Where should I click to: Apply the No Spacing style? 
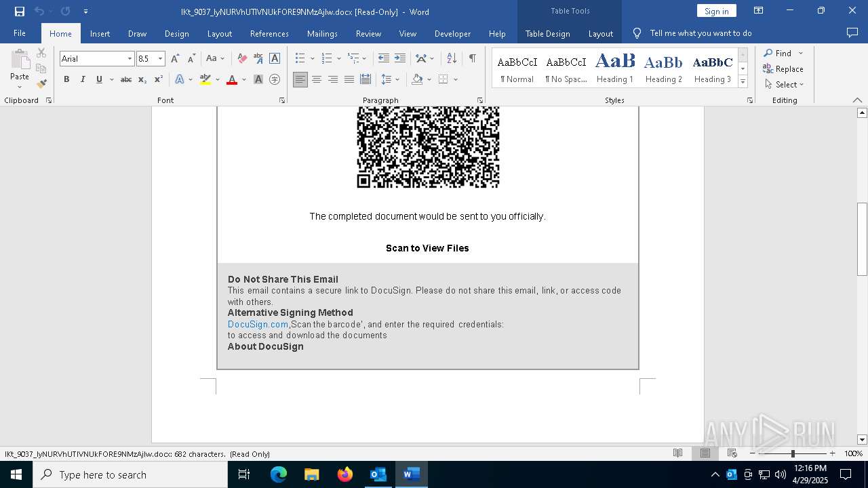pos(566,68)
